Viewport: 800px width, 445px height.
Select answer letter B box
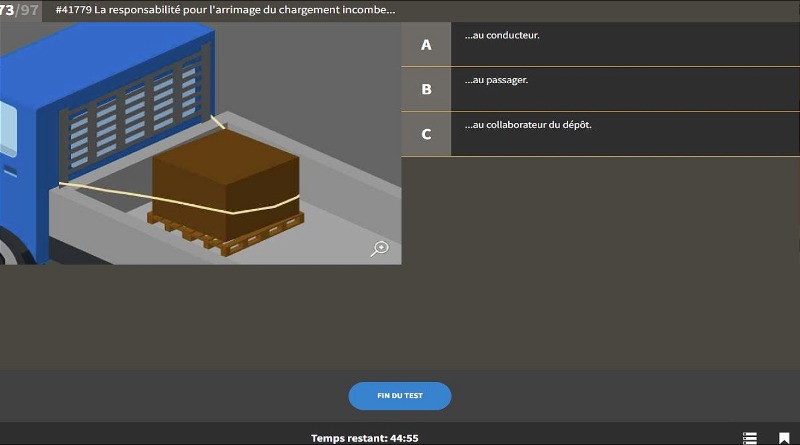(426, 90)
